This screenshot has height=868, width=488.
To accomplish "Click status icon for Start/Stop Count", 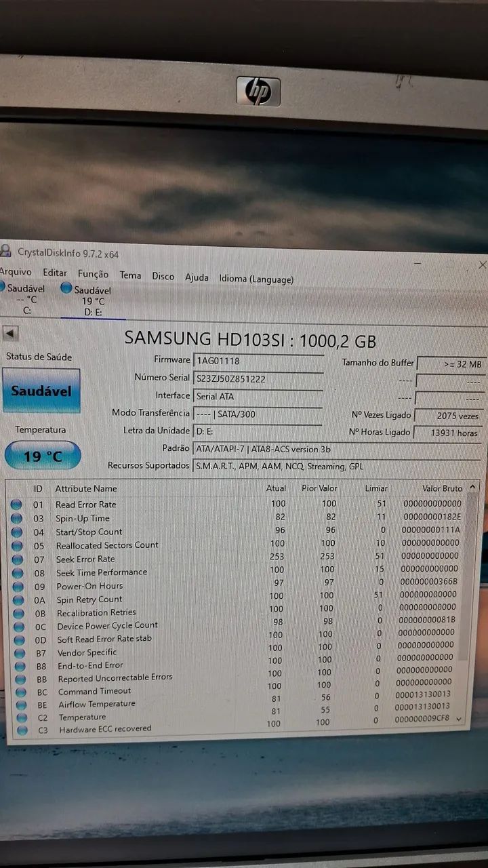I will tap(18, 532).
